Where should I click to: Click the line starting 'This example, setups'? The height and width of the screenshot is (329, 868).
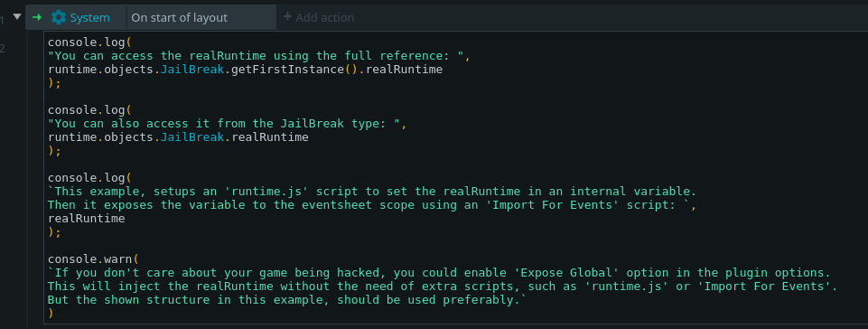point(372,192)
